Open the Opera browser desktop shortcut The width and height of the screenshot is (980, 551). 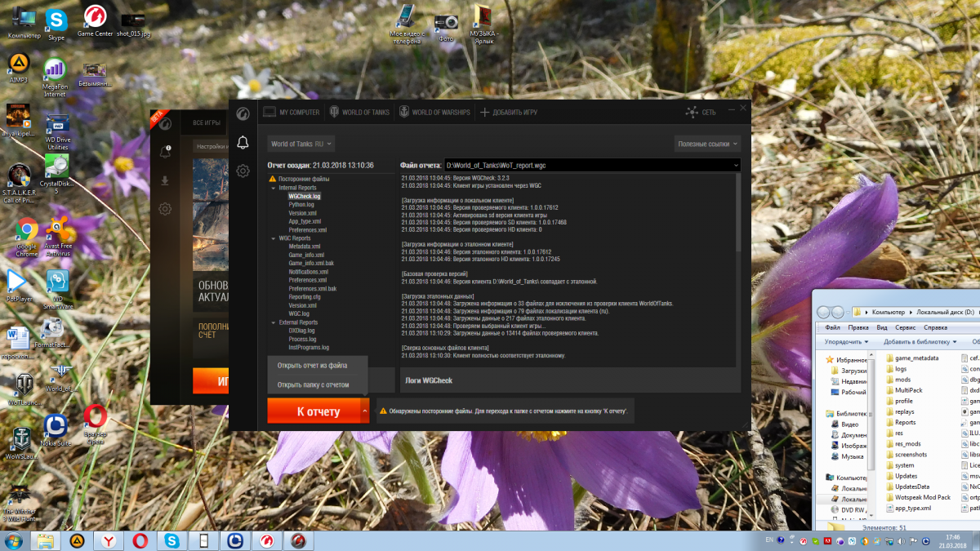tap(95, 424)
